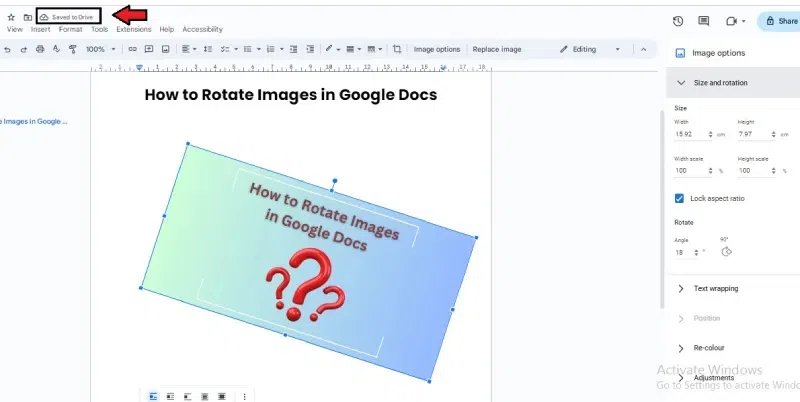Click the move to folder icon

coord(27,17)
